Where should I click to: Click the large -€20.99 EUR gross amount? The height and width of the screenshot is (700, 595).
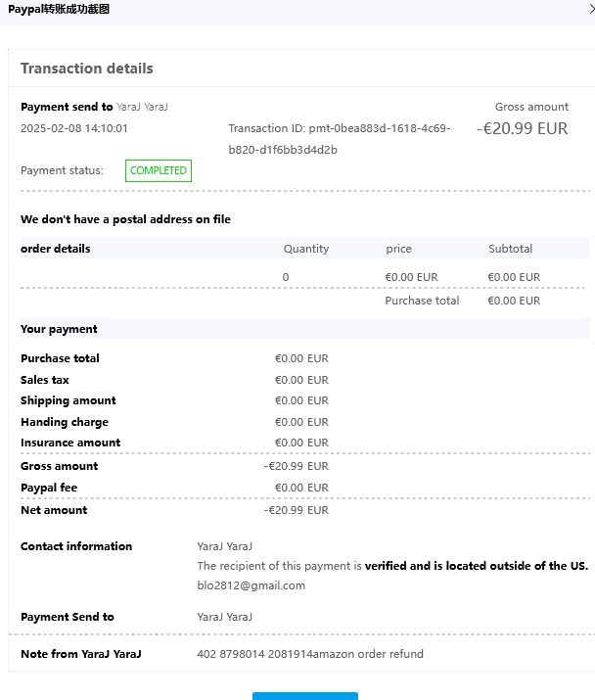(523, 128)
